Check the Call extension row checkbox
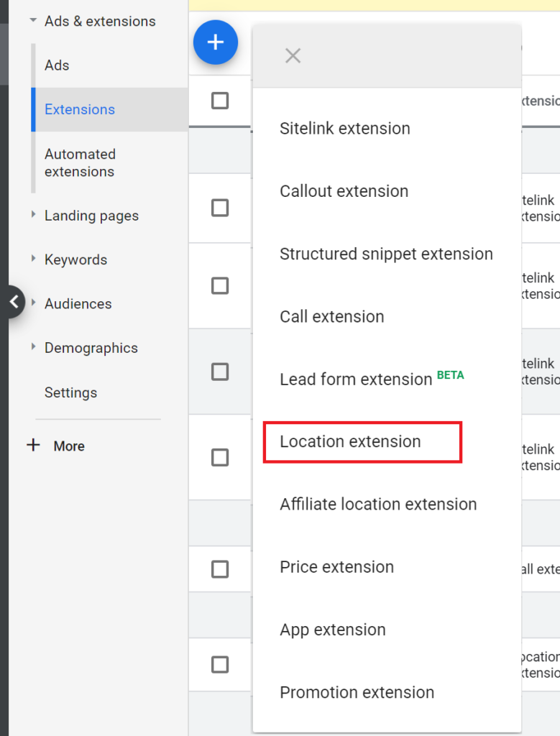 coord(220,569)
